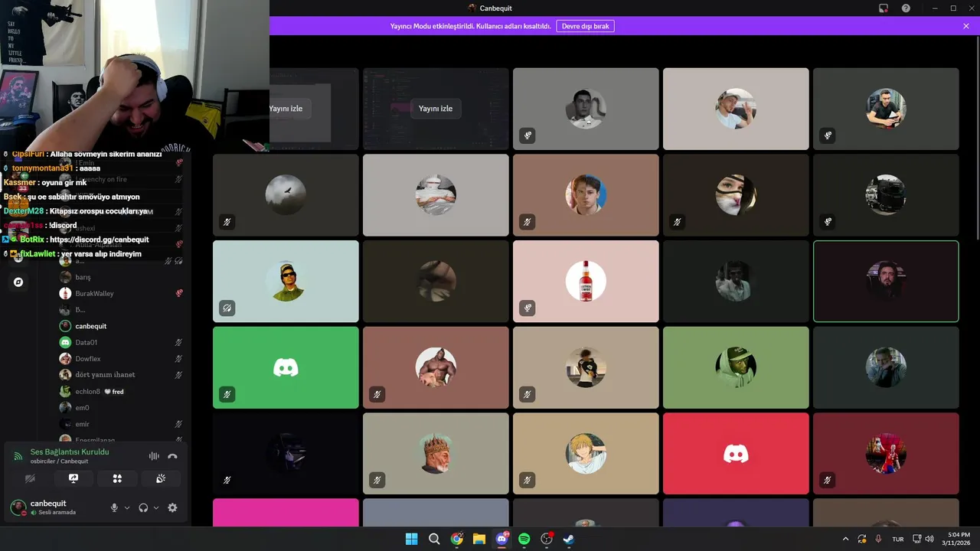Expand the headphones output options arrow
The image size is (980, 551).
(x=156, y=507)
